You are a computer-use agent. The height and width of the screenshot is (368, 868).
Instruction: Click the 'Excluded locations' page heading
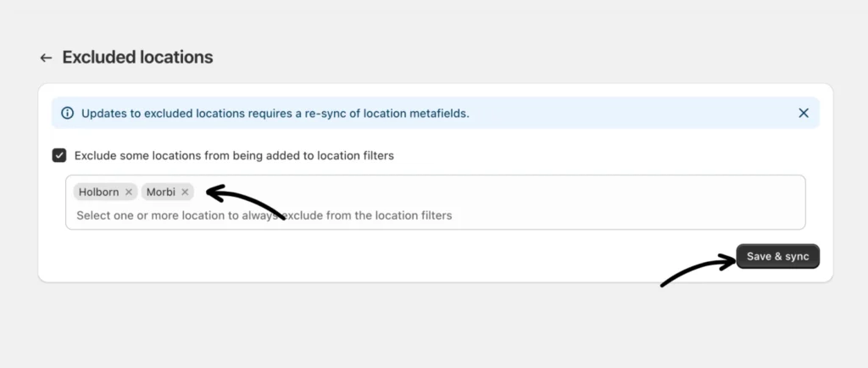(137, 58)
